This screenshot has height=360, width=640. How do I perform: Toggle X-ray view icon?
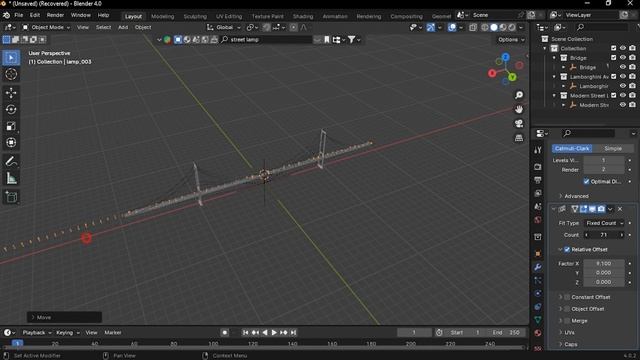coord(473,27)
